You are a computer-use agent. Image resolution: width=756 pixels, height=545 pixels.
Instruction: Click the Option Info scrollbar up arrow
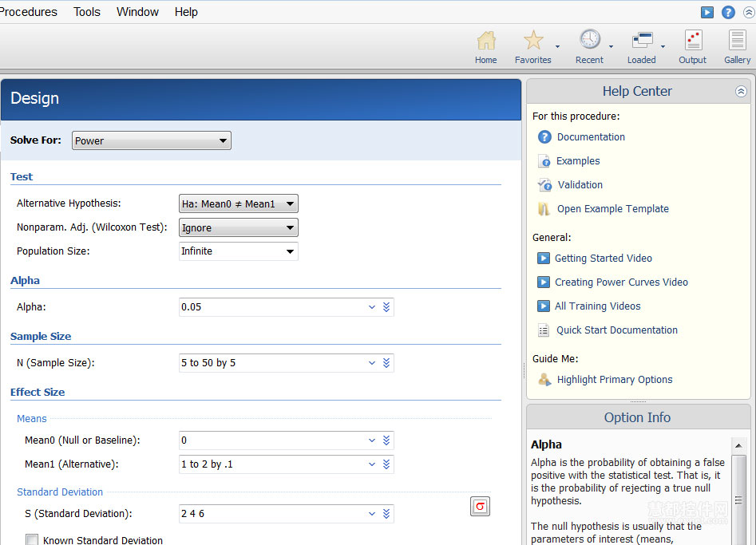[738, 446]
